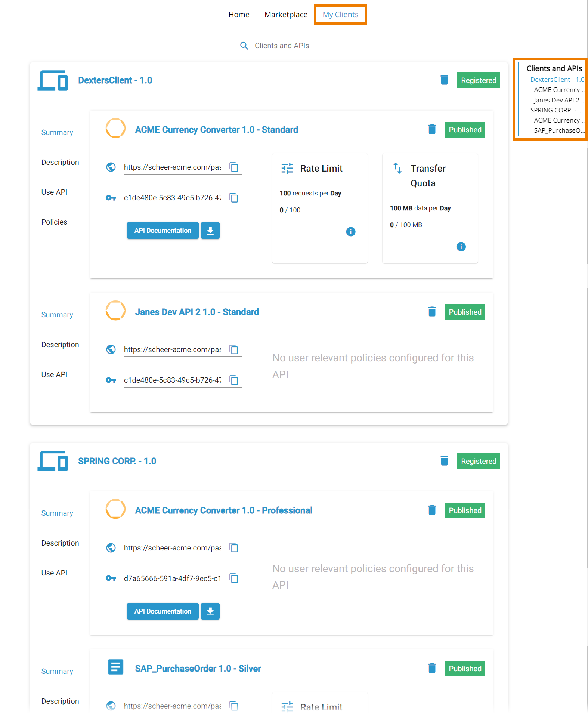Delete ACME Currency Converter 1.0 - Professional
Viewport: 588px width, 713px height.
pos(432,510)
